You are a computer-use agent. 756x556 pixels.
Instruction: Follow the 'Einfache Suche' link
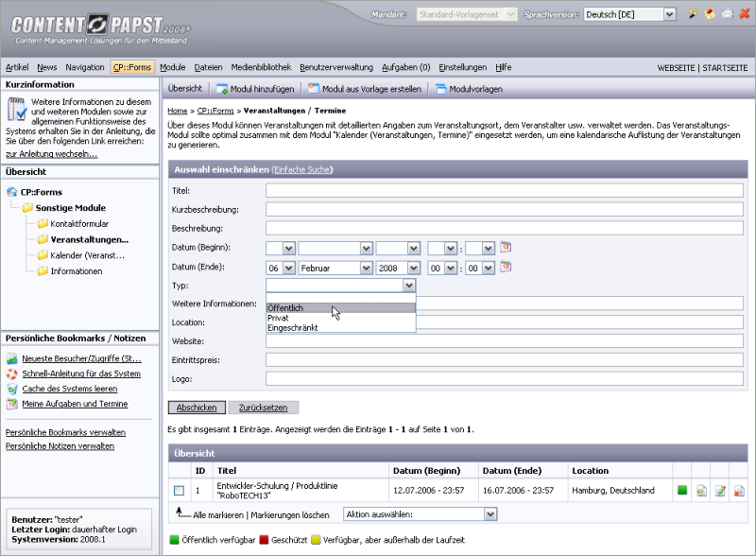coord(302,169)
